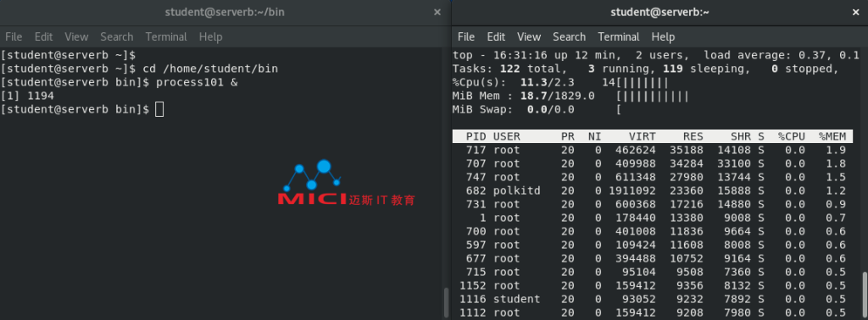868x320 pixels.
Task: Select the PID 1152 root process row
Action: point(653,285)
